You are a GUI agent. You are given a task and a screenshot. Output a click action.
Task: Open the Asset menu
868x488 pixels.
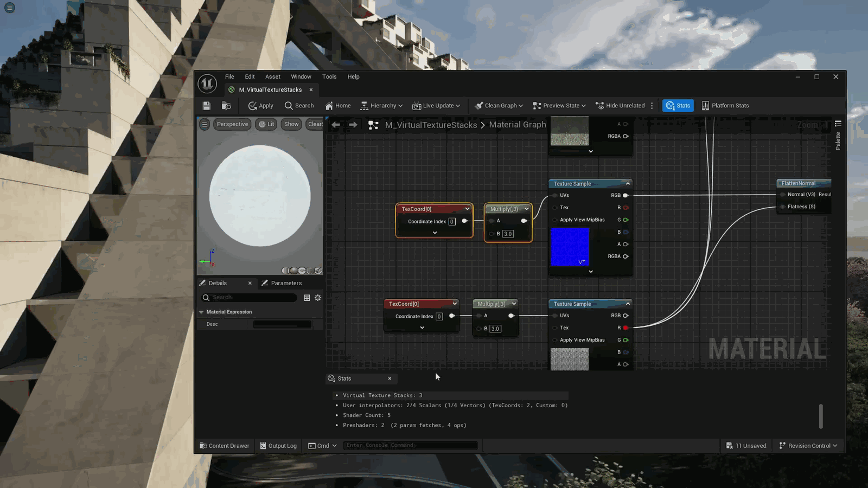pyautogui.click(x=273, y=77)
